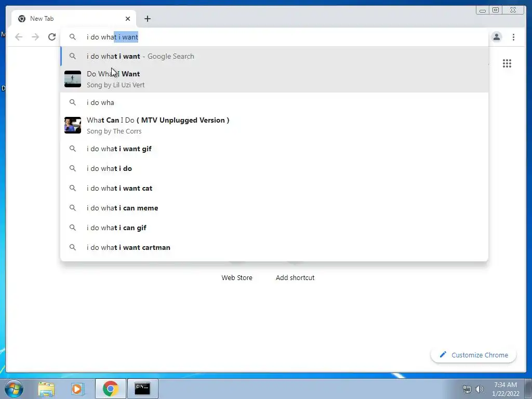Viewport: 532px width, 399px height.
Task: Select the 'i do what i want cartman' suggestion
Action: tap(274, 247)
